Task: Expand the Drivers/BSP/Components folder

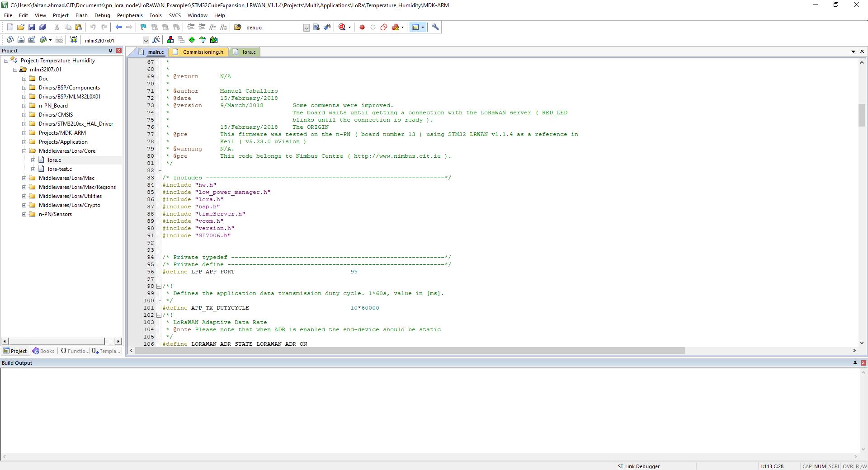Action: (24, 88)
